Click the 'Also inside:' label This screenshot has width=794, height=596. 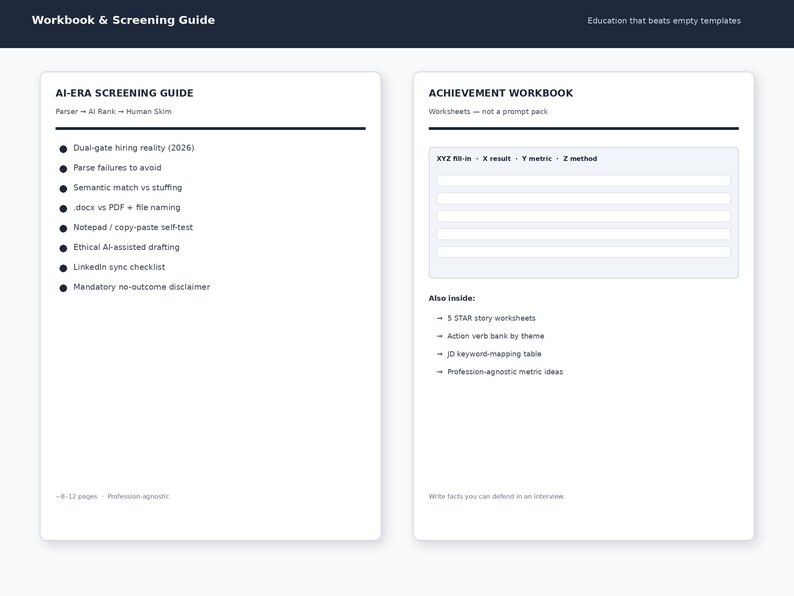[452, 298]
